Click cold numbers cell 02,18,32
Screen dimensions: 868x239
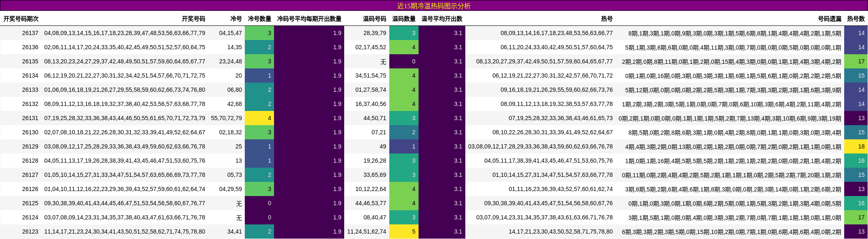(x=231, y=132)
